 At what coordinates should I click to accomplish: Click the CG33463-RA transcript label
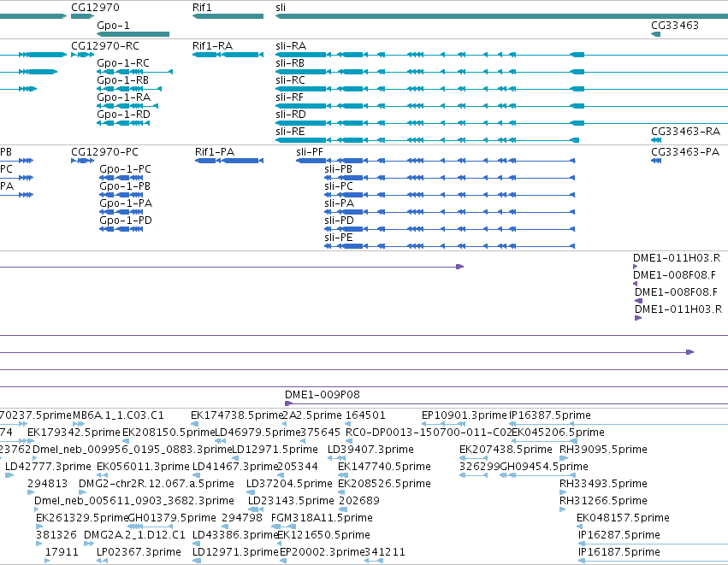tap(685, 132)
